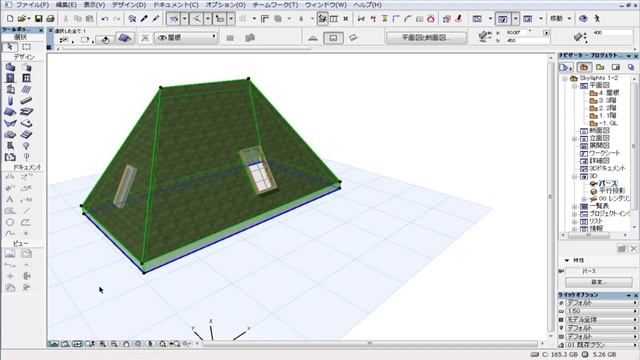The image size is (640, 360).
Task: Click the Print icon
Action: point(50,19)
